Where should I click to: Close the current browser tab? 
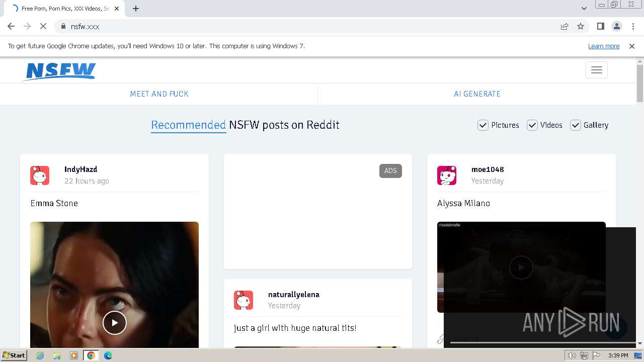point(117,9)
